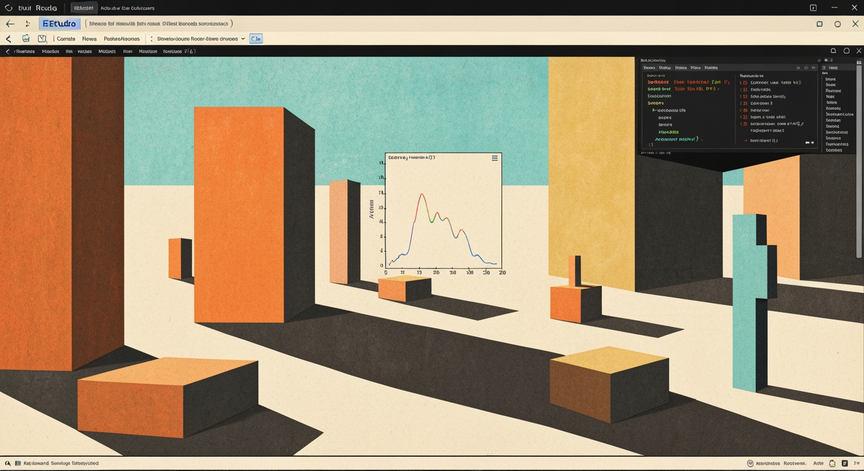Click the icon beside the side list header
The image size is (864, 471).
pyautogui.click(x=824, y=68)
